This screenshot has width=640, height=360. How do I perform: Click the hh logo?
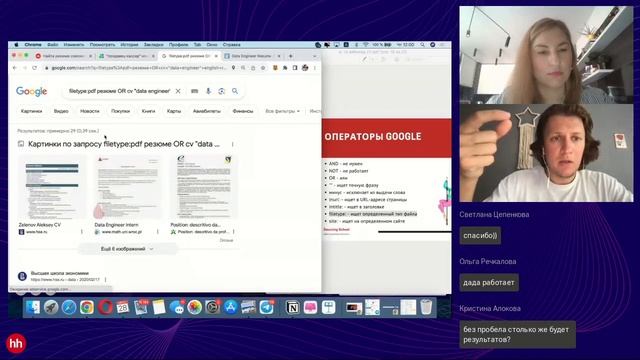coord(16,343)
